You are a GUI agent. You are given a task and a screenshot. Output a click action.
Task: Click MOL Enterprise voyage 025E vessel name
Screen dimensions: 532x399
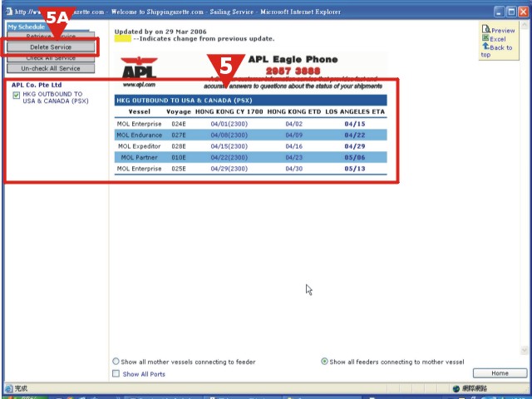[139, 169]
